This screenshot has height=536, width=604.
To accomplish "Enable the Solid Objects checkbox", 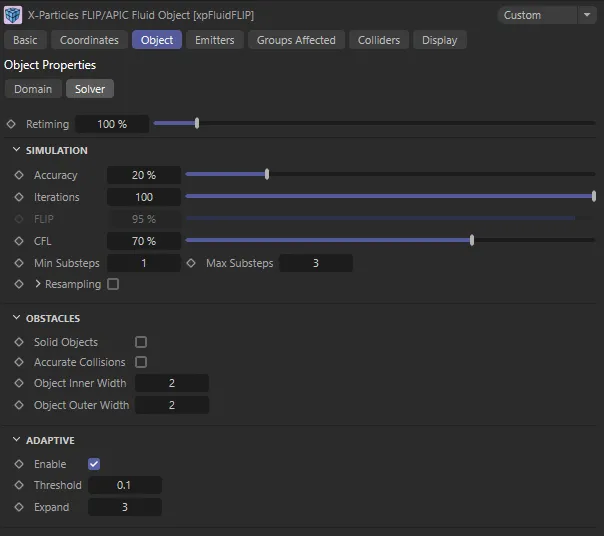I will [141, 342].
